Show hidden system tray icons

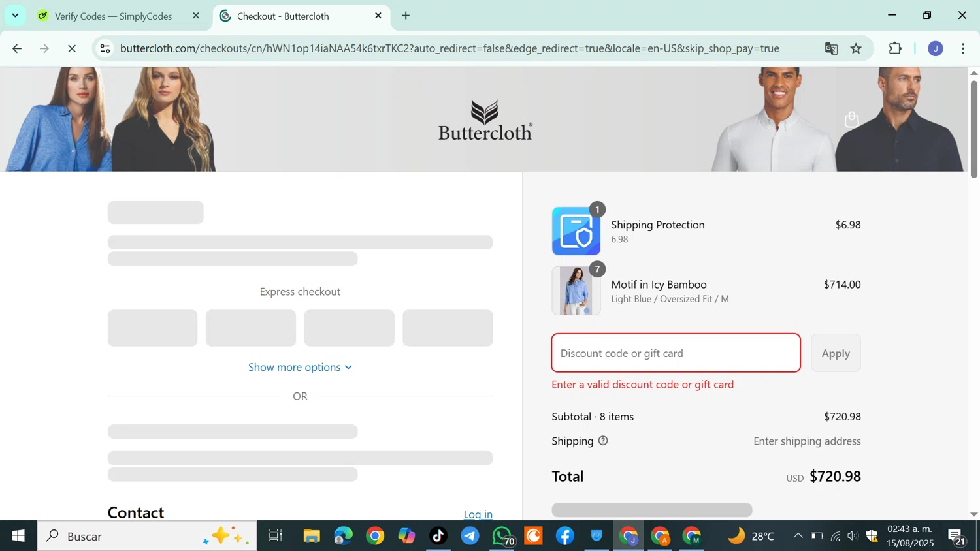point(798,536)
